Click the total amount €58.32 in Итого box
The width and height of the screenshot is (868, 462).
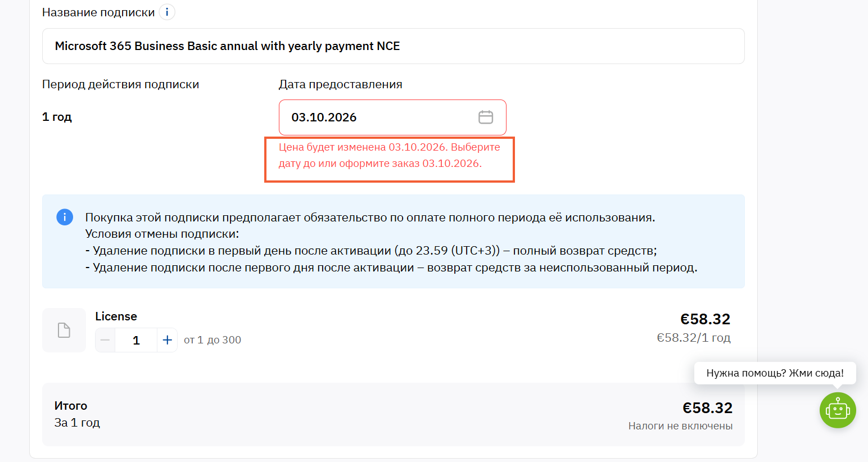click(707, 408)
